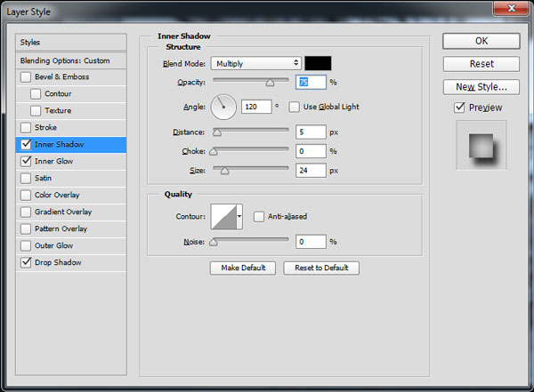
Task: Close the Layer Style dialog
Action: coord(511,8)
